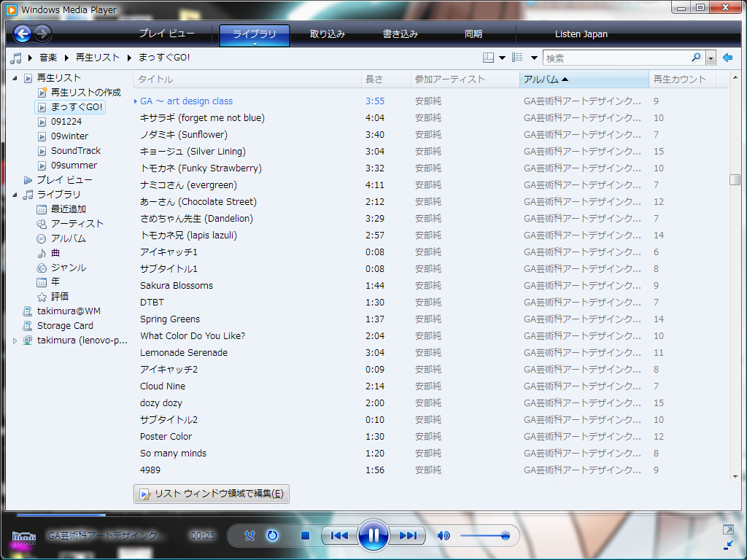Click the search magnifier icon
The image size is (747, 560).
[696, 58]
